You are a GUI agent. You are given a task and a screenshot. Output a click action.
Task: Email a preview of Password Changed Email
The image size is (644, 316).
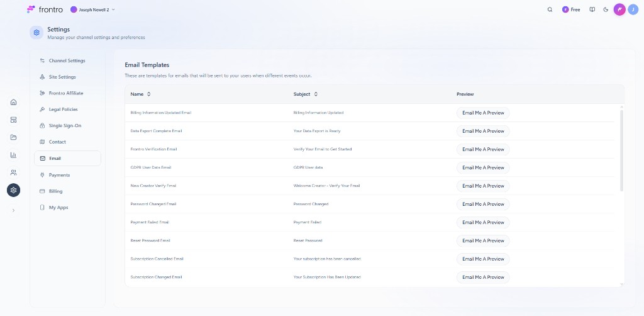click(x=482, y=204)
